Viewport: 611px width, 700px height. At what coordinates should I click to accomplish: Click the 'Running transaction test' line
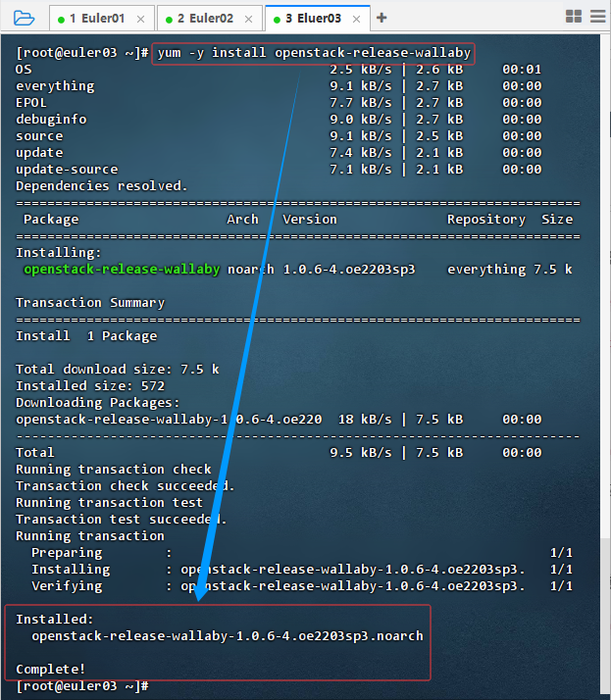110,503
